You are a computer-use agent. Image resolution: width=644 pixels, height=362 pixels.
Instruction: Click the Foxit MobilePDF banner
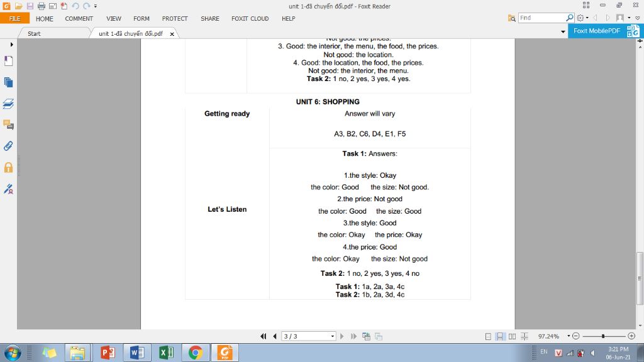[606, 31]
